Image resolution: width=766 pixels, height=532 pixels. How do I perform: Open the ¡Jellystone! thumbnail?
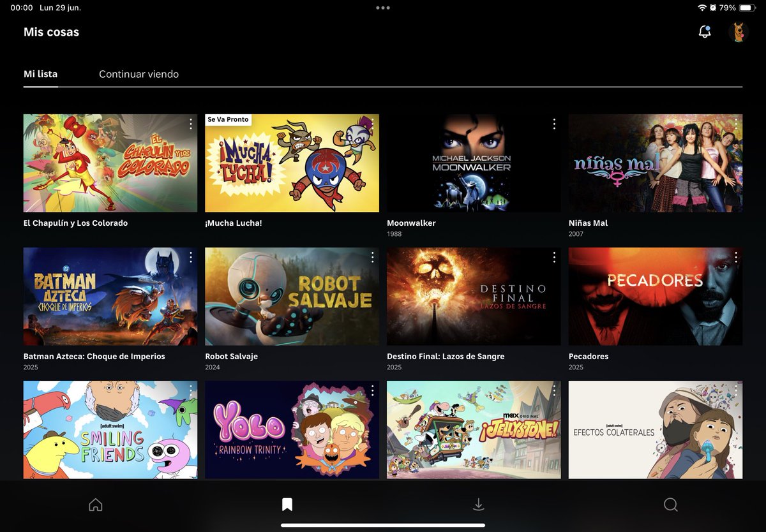point(474,430)
